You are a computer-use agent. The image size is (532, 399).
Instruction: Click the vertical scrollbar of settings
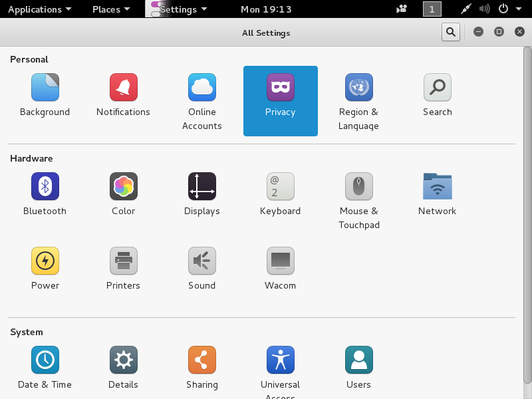click(x=527, y=213)
